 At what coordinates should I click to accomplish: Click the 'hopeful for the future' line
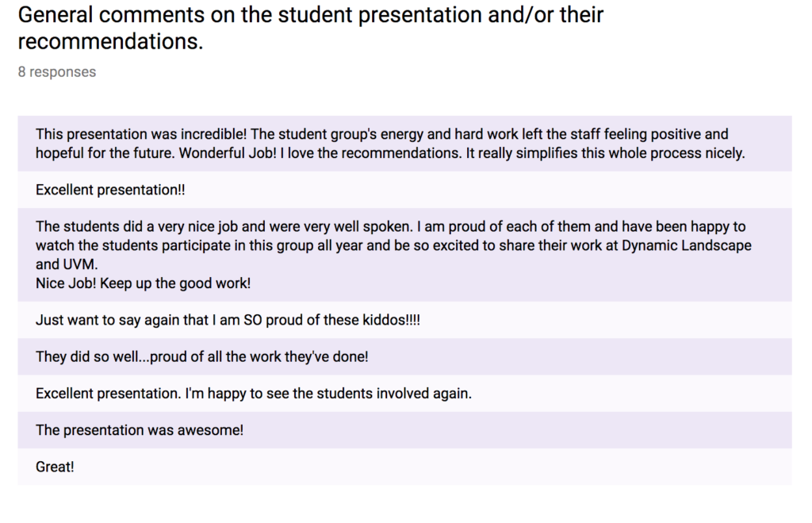tap(390, 153)
